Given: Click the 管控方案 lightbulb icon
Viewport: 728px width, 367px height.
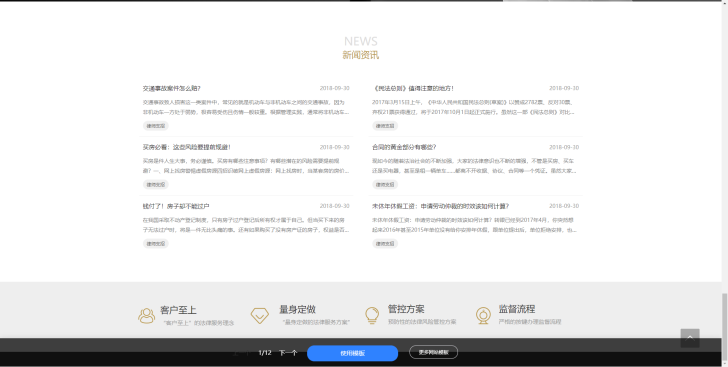Looking at the screenshot, I should point(372,315).
